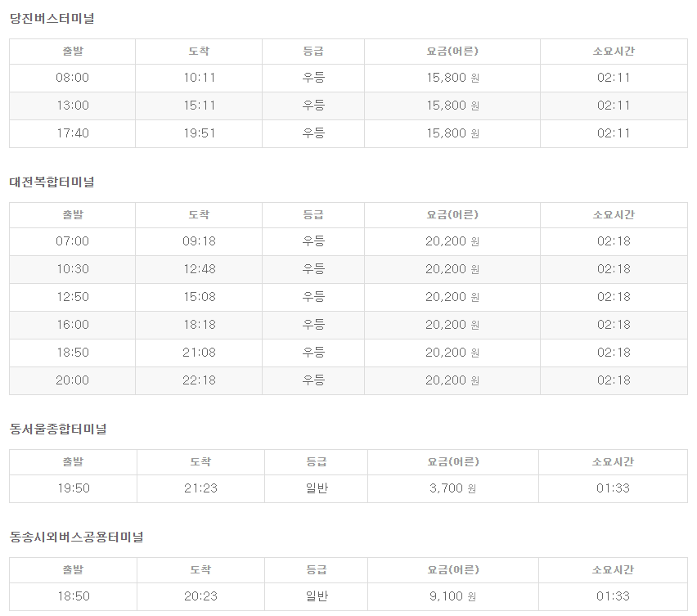
Task: Select the 15,800 원 fare in 13:00 row
Action: 452,106
